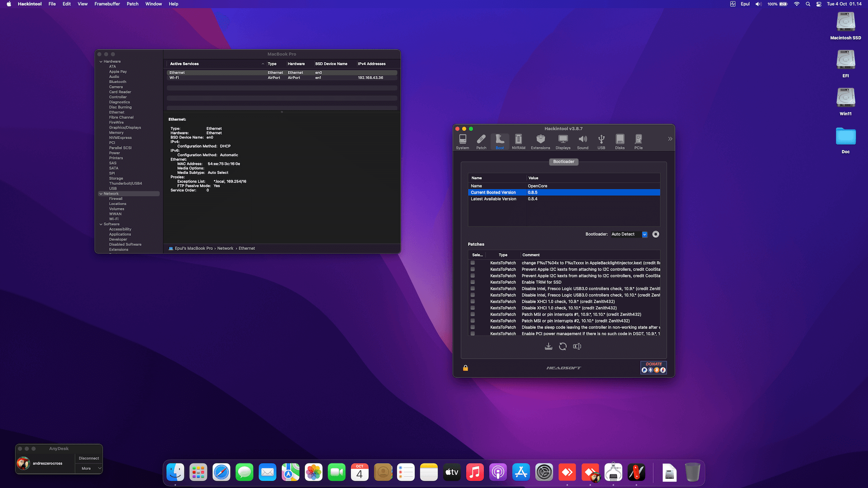Open NVRAM section in Hackintool
Screen dimensions: 868x488
click(x=519, y=141)
